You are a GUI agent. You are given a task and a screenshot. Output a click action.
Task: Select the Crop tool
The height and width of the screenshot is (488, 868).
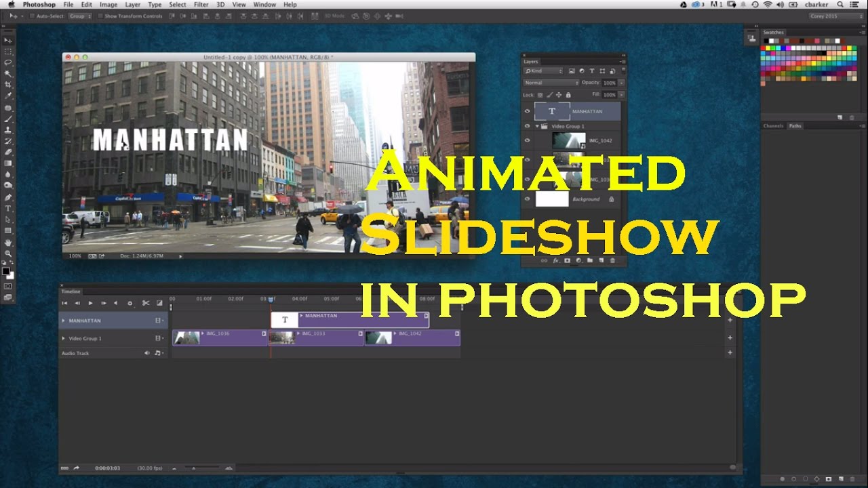(8, 85)
